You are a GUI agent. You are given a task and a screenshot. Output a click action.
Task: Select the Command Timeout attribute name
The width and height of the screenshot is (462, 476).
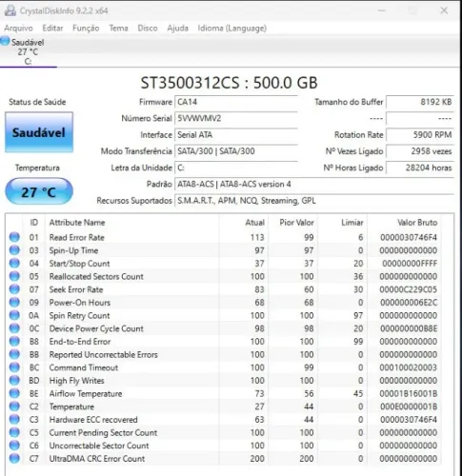(84, 367)
